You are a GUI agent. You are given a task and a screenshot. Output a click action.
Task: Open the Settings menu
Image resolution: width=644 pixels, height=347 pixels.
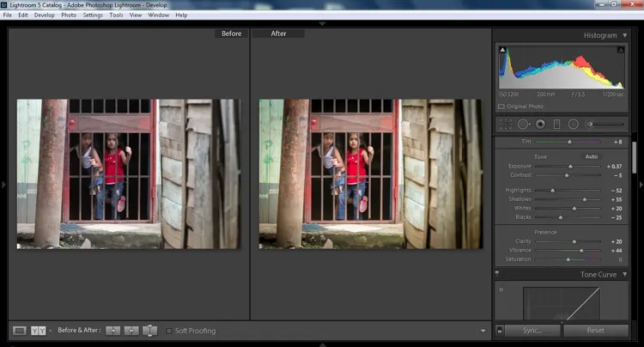[93, 15]
